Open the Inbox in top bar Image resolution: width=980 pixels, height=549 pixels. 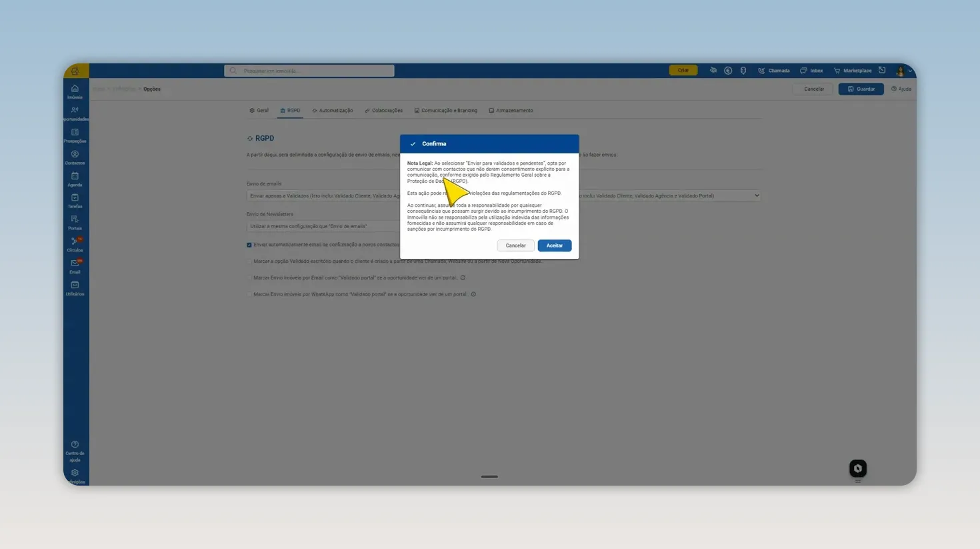811,70
